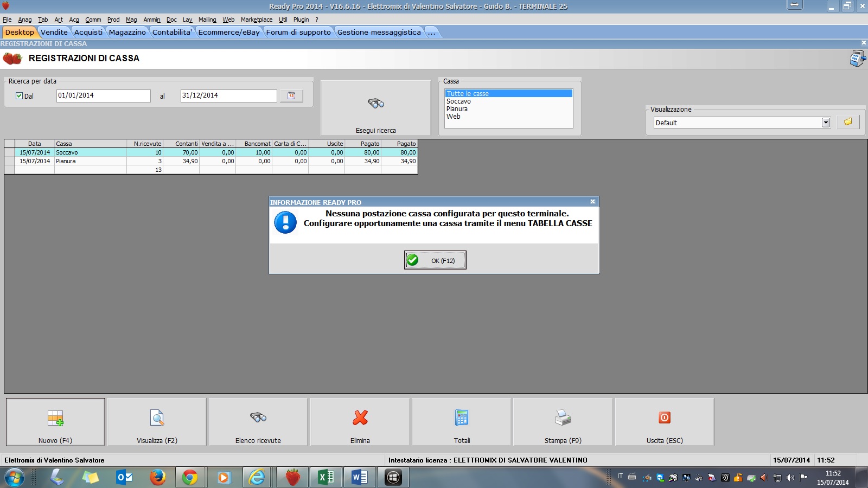Click the '...' more tabs item

click(432, 32)
